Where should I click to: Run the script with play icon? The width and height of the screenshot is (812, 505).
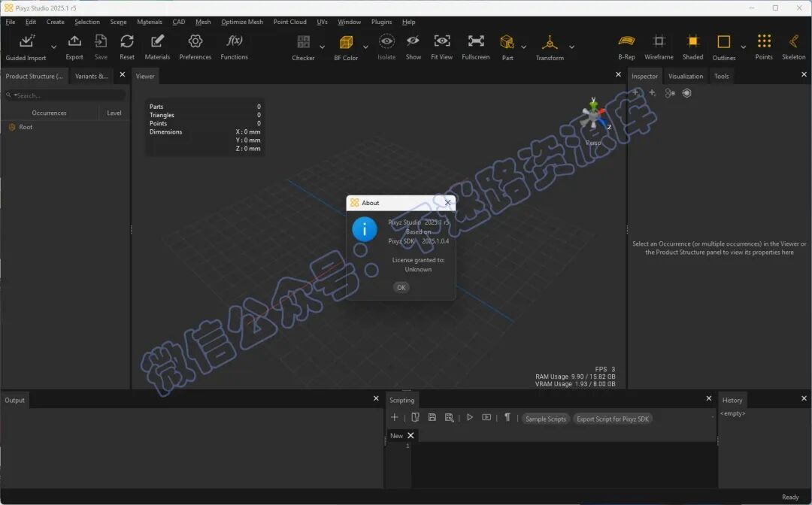[x=470, y=417]
